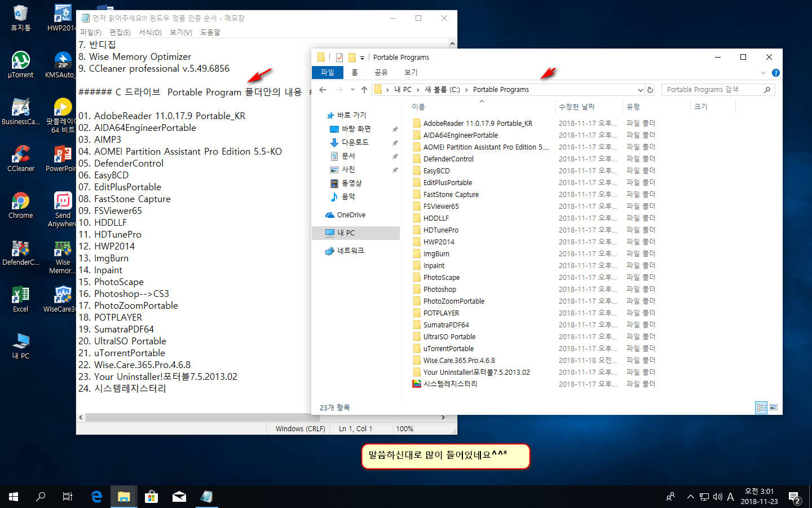Open Task View on the taskbar
Viewport: 812px width, 508px height.
coord(68,497)
